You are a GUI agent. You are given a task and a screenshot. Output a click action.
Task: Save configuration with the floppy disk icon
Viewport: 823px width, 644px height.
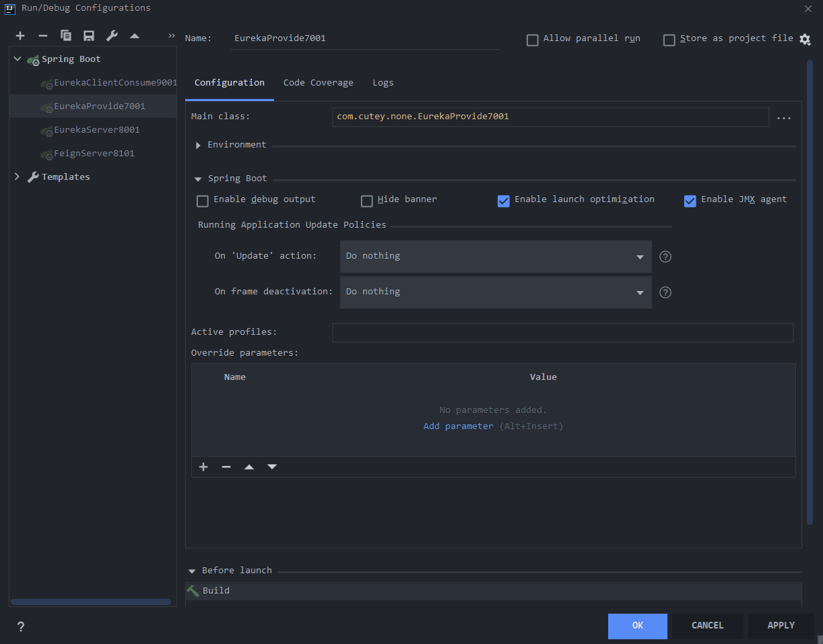(89, 36)
